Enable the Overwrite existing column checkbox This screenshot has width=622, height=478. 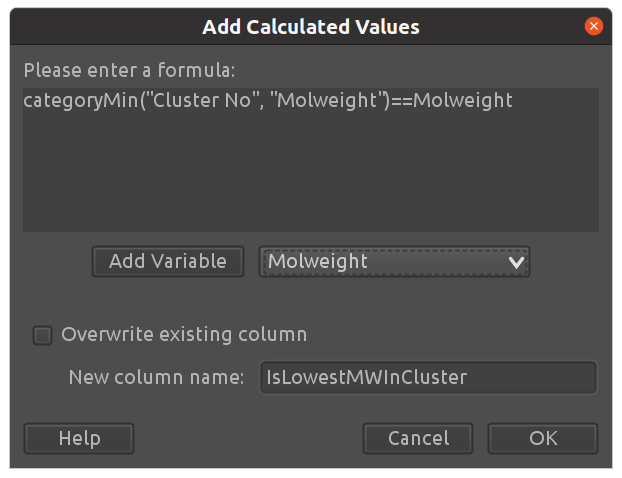42,335
